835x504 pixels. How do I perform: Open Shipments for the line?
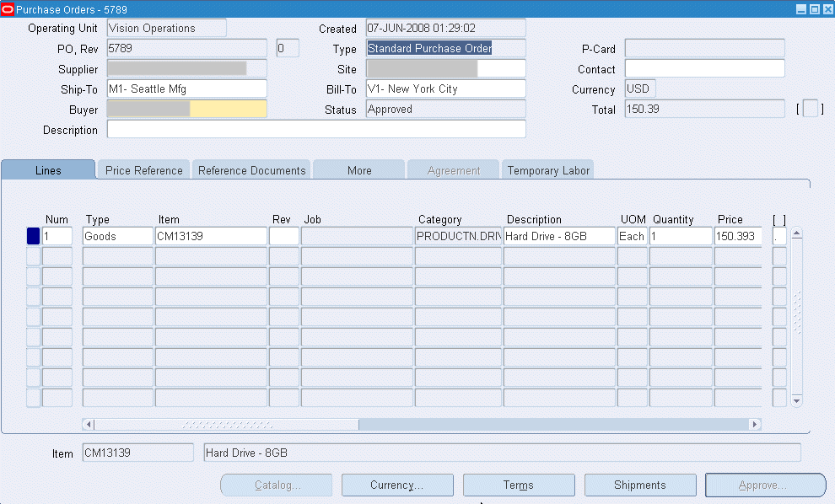(640, 485)
